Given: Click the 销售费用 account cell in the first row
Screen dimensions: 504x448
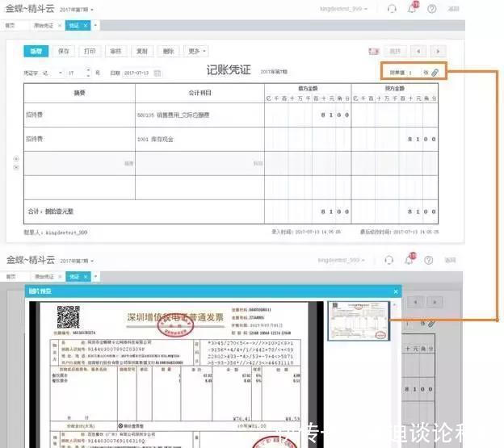Looking at the screenshot, I should (x=199, y=115).
